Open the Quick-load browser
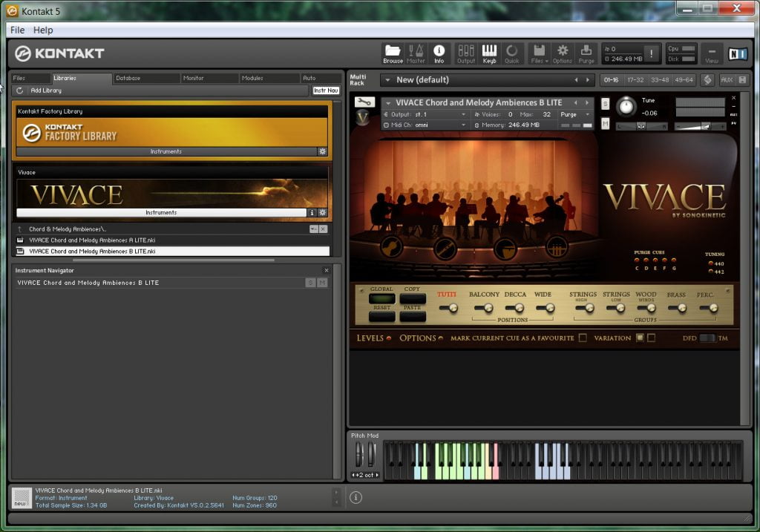This screenshot has width=760, height=532. tap(512, 53)
